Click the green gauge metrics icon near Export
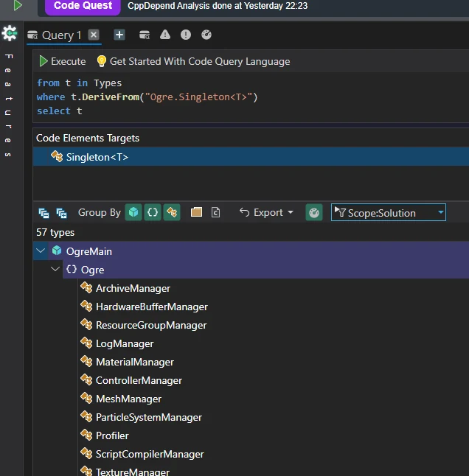This screenshot has height=476, width=469. pyautogui.click(x=314, y=212)
